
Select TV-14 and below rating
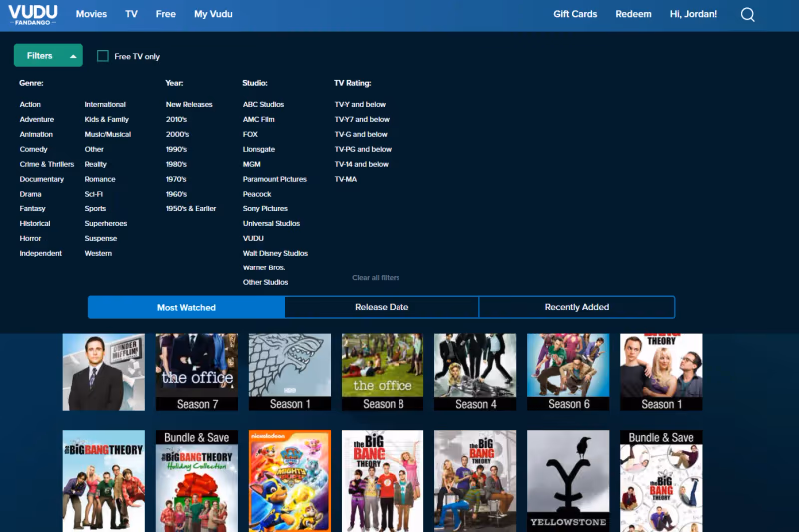[x=362, y=164]
